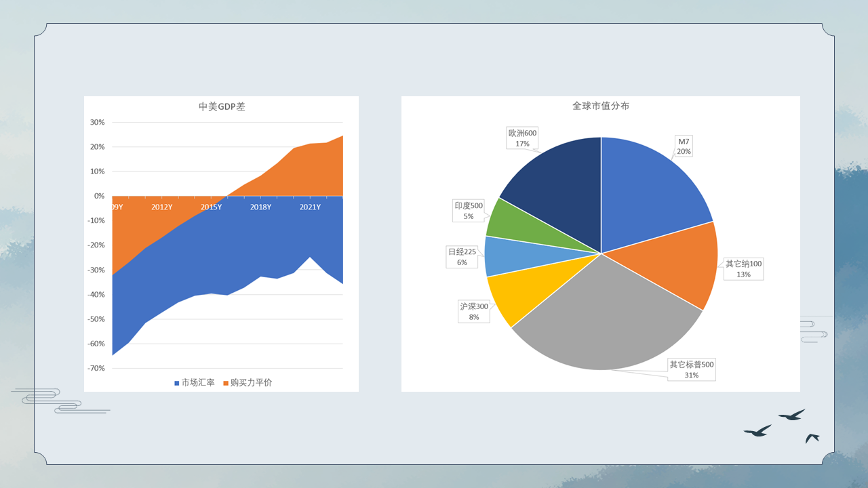
Task: Select the 2018Y axis label
Action: (x=260, y=207)
